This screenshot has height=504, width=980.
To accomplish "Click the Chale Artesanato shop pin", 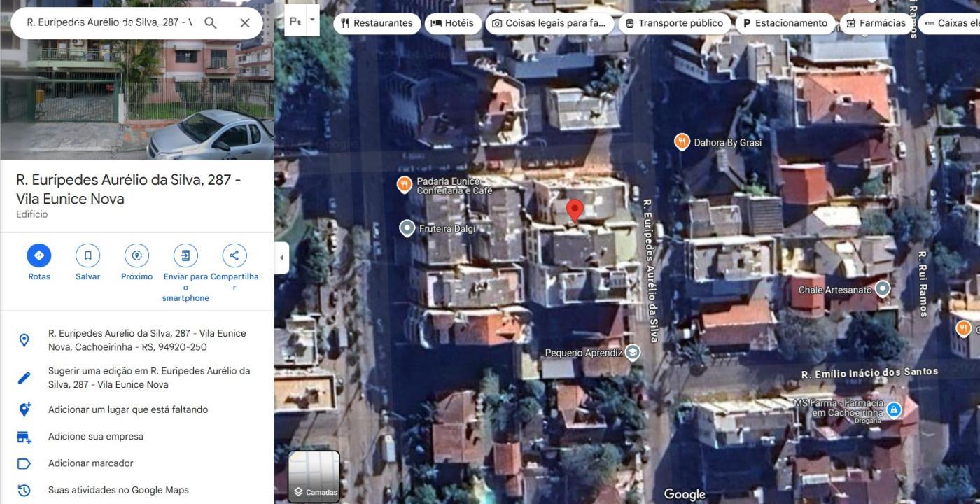I will click(x=883, y=288).
